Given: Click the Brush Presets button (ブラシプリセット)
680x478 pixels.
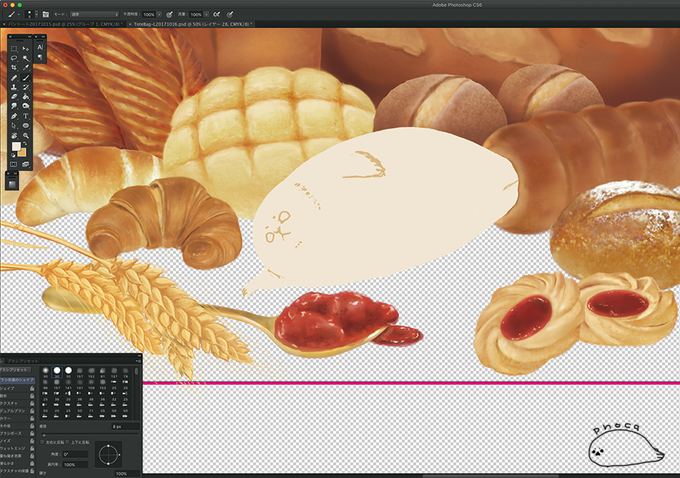Looking at the screenshot, I should point(15,370).
